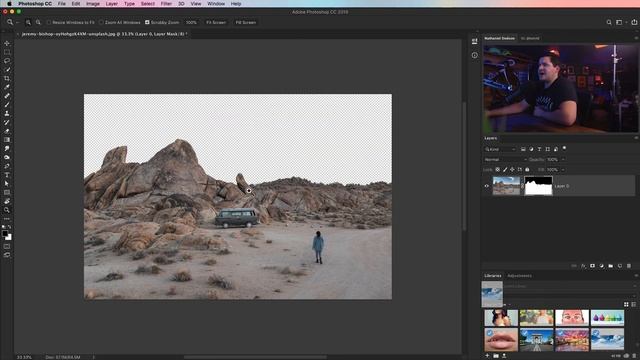Select the History Brush tool
Screen dimensions: 640x360
click(7, 122)
